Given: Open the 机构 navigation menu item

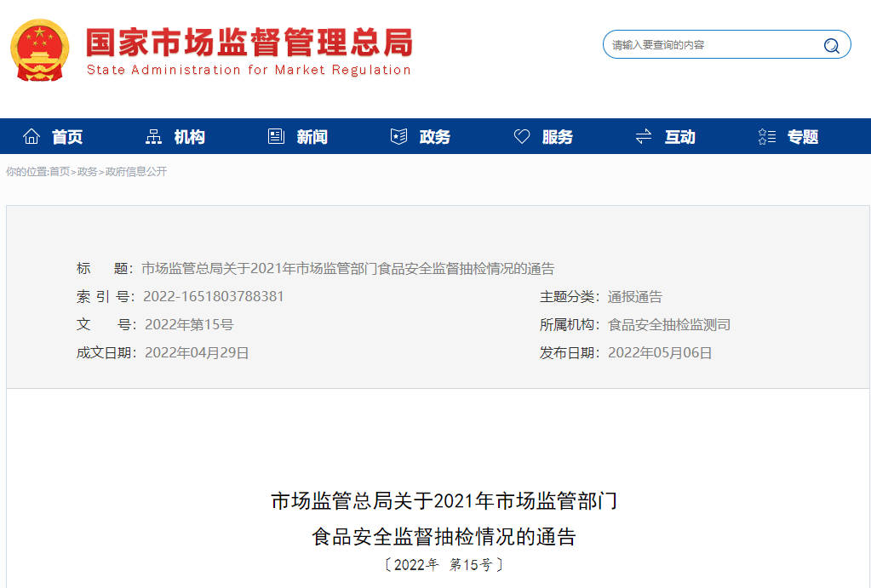Looking at the screenshot, I should click(x=189, y=137).
